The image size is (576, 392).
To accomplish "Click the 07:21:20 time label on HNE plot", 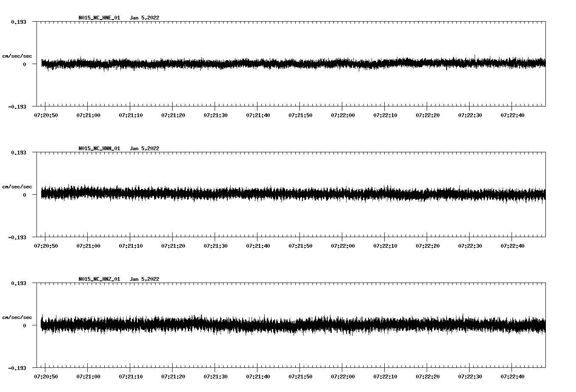I will point(173,115).
